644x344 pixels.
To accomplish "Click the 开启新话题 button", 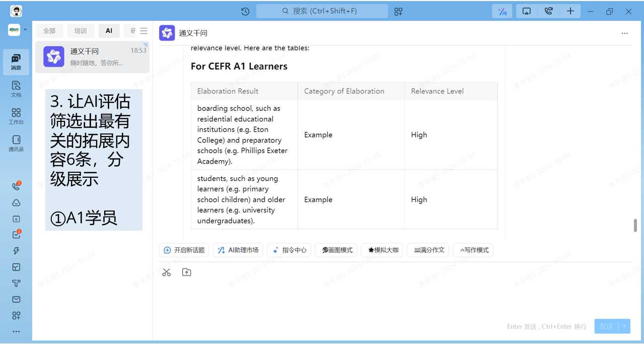I will tap(184, 250).
